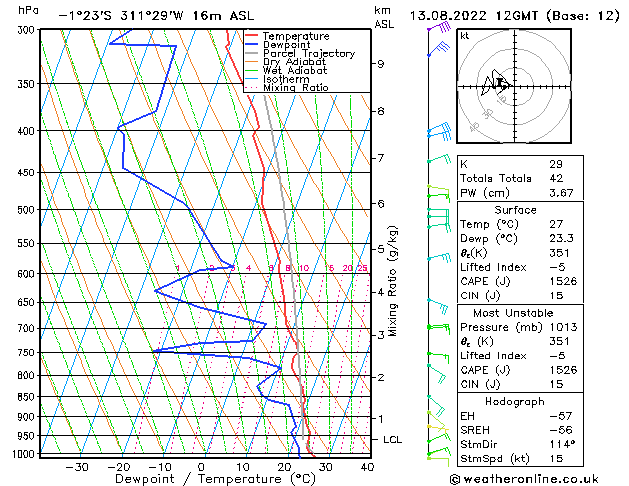The width and height of the screenshot is (629, 486).
Task: Click the hPa pressure axis unit label
Action: [x=28, y=10]
